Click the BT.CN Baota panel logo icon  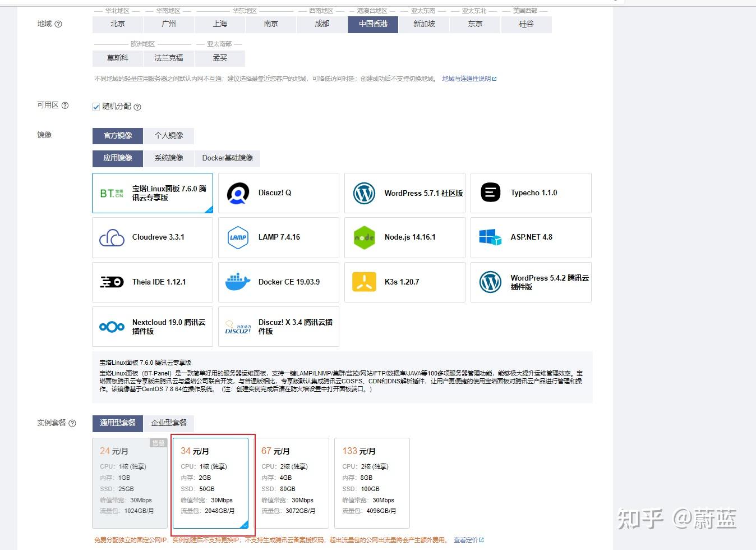tap(112, 193)
